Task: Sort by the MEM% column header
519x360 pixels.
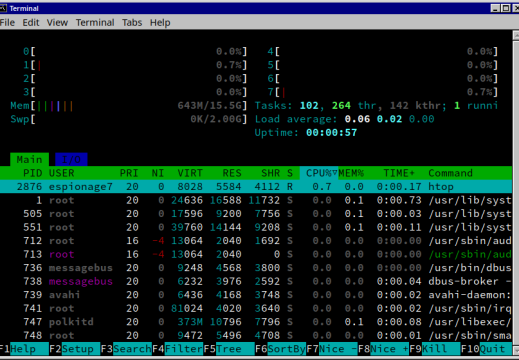Action: pos(351,173)
